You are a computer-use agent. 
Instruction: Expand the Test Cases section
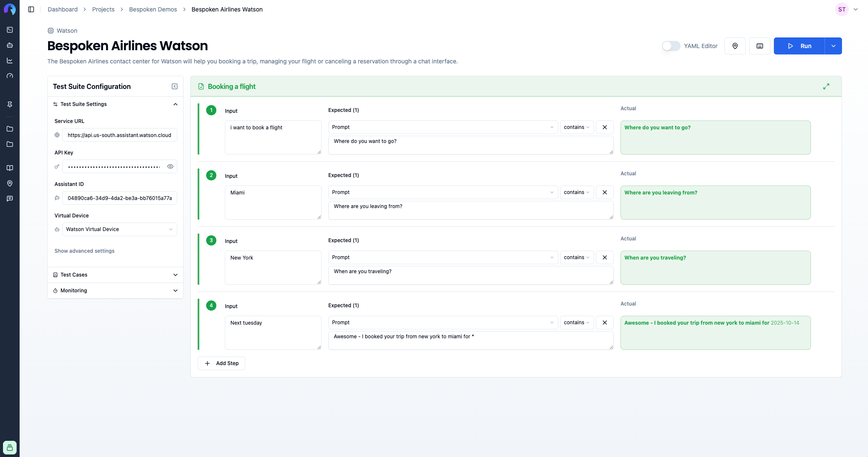(175, 274)
